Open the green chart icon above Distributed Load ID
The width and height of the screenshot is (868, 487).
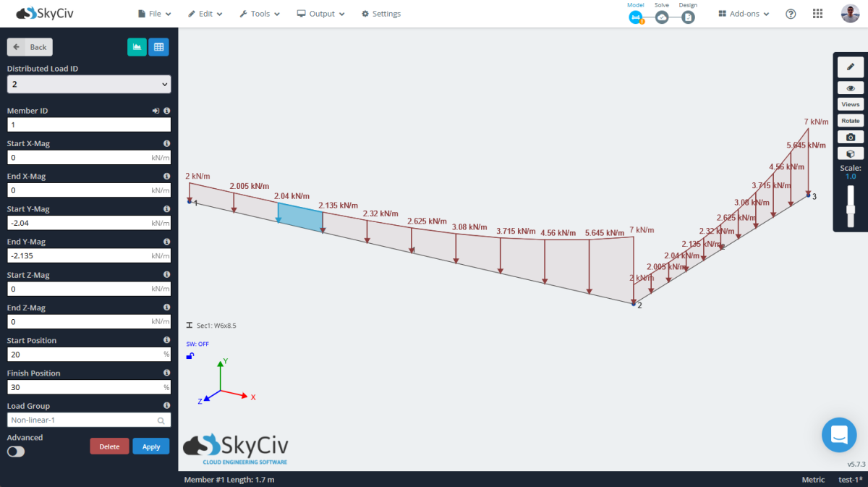tap(137, 46)
